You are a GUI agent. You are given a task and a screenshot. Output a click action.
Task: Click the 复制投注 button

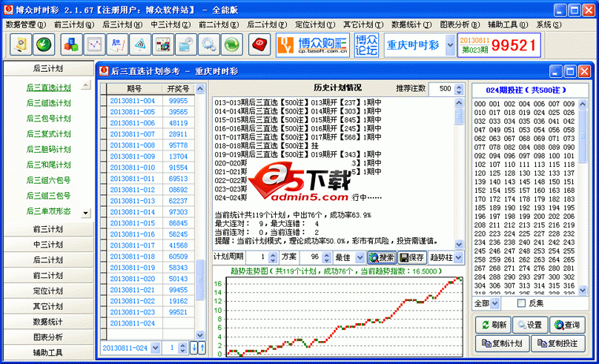pyautogui.click(x=557, y=343)
